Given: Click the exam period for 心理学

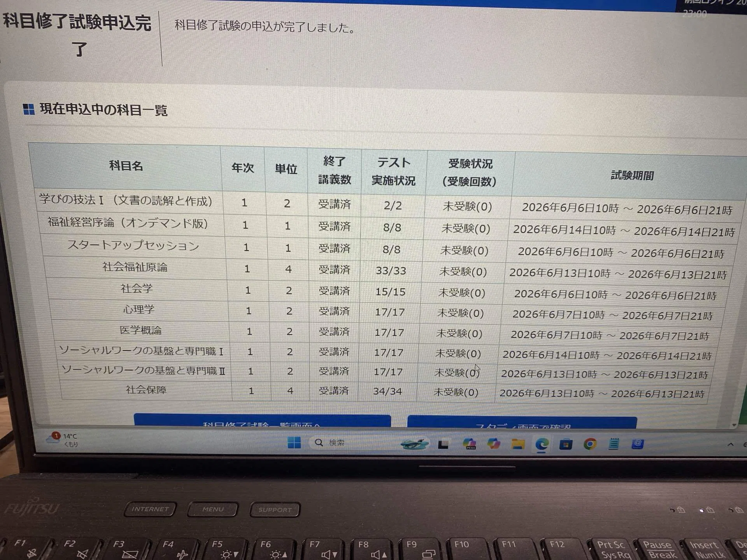Looking at the screenshot, I should pyautogui.click(x=612, y=315).
